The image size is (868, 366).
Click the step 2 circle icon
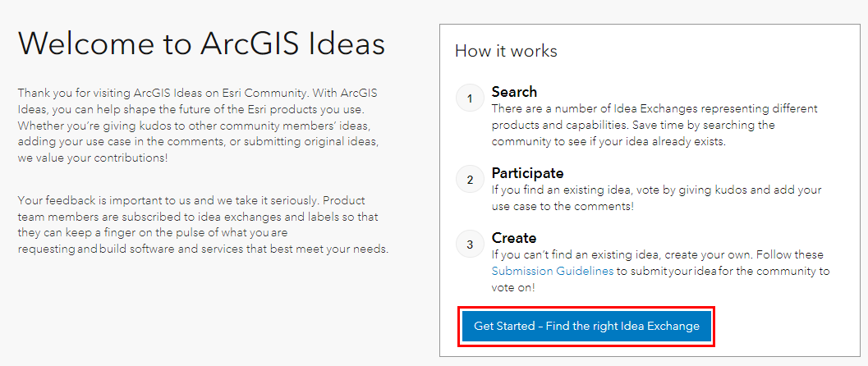coord(470,179)
